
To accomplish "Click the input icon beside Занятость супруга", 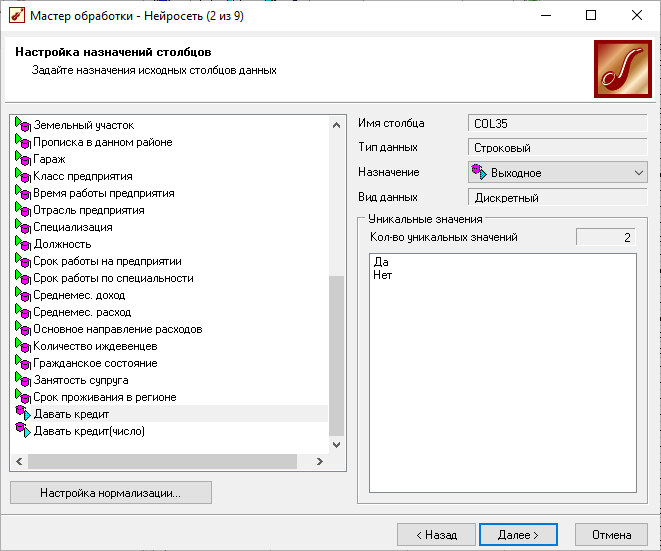I will click(23, 380).
